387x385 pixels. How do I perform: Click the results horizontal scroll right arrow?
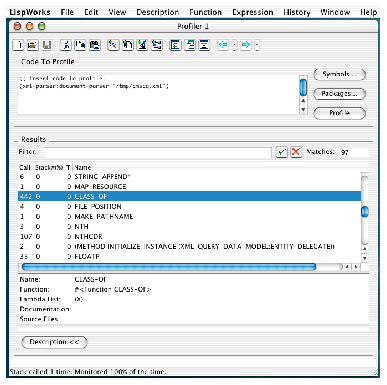coord(356,267)
